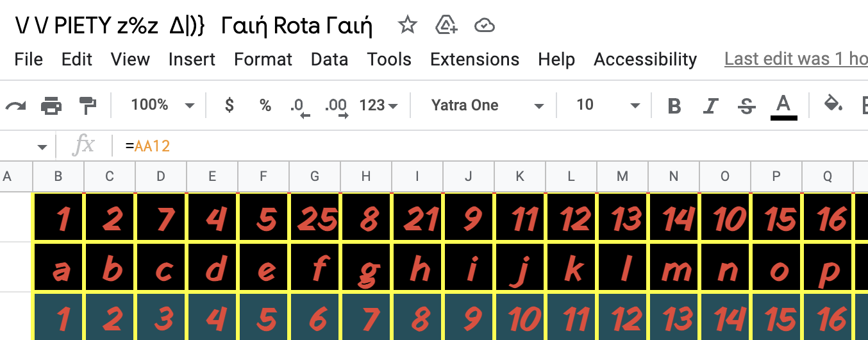The image size is (868, 340).
Task: Open the Help menu
Action: point(556,60)
